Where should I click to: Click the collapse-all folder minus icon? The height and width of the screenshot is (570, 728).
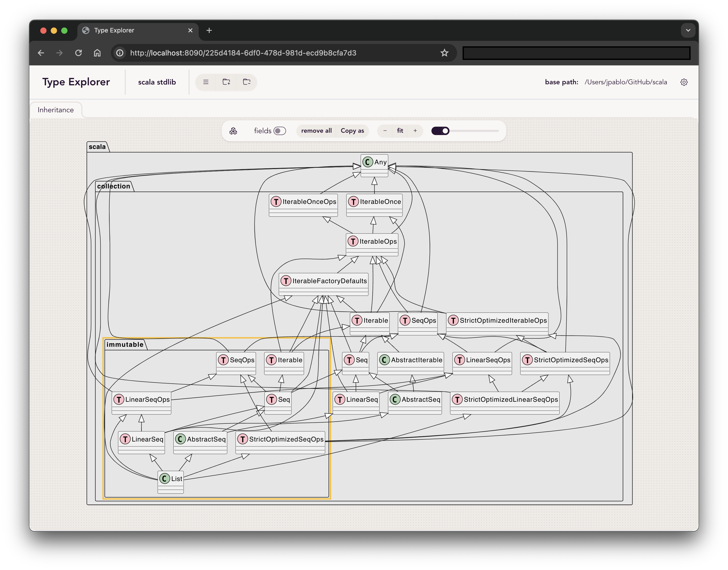(x=246, y=82)
